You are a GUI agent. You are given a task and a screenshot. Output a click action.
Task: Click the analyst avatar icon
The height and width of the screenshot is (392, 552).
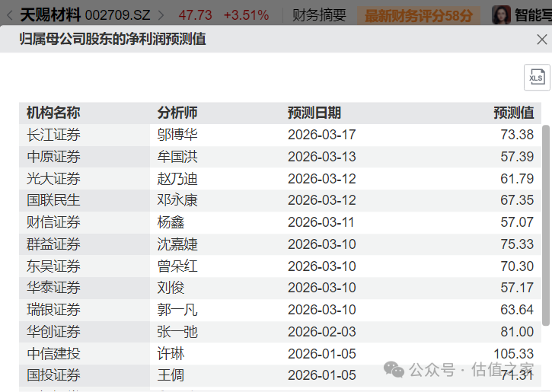tap(501, 14)
